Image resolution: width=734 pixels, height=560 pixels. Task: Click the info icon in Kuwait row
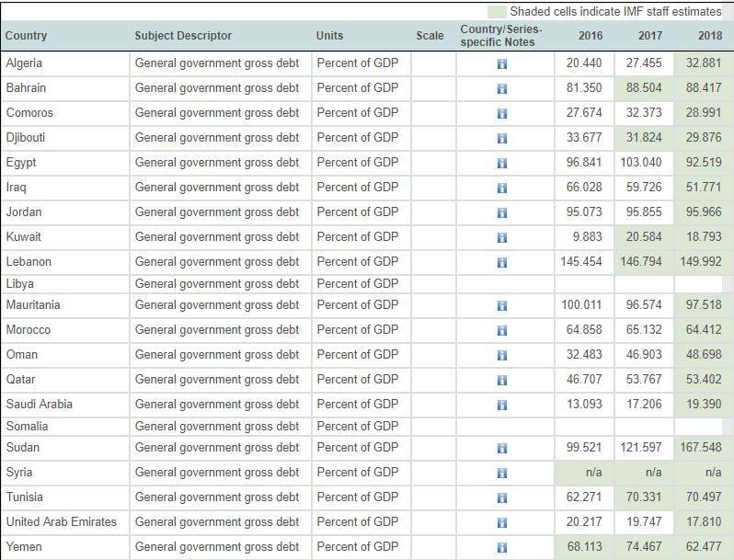502,238
